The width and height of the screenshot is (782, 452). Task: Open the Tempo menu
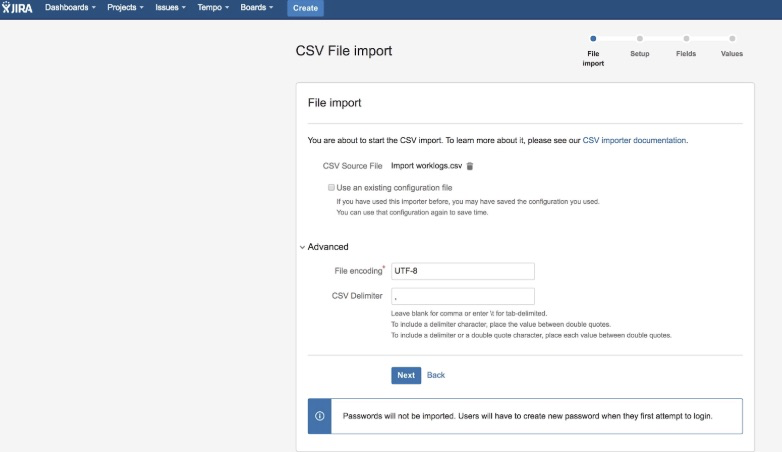[x=212, y=8]
